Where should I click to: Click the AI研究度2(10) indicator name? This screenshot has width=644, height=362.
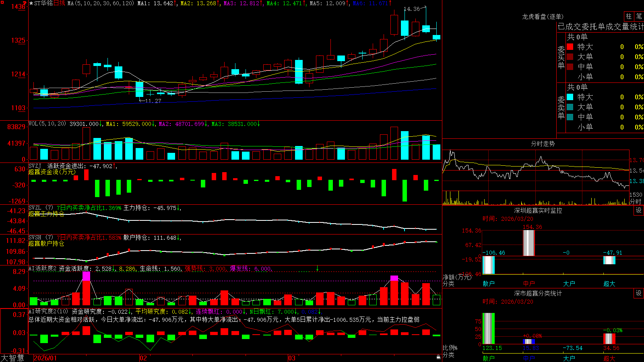(x=48, y=311)
